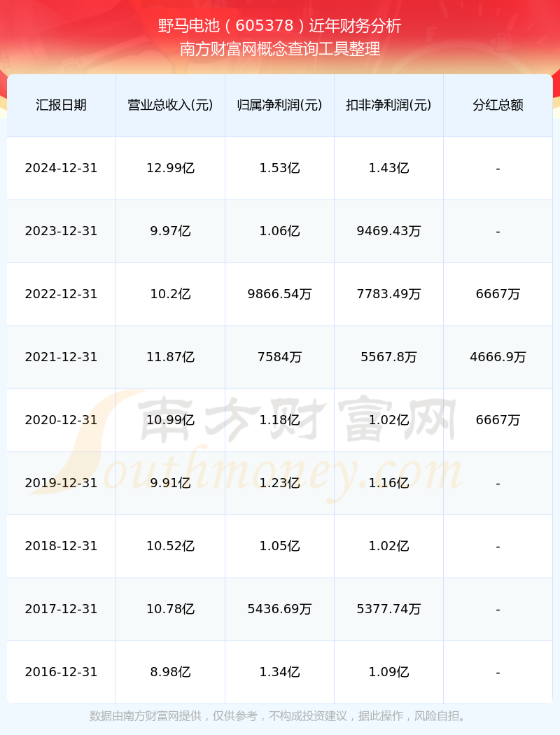Click the value 7783.49万

click(389, 294)
